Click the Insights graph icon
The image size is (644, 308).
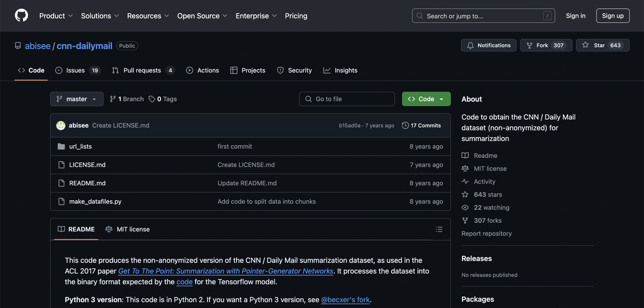[x=327, y=70]
